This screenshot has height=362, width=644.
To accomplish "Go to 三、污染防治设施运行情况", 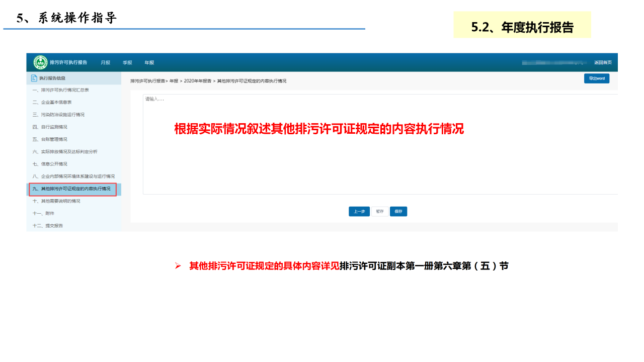I will (59, 115).
